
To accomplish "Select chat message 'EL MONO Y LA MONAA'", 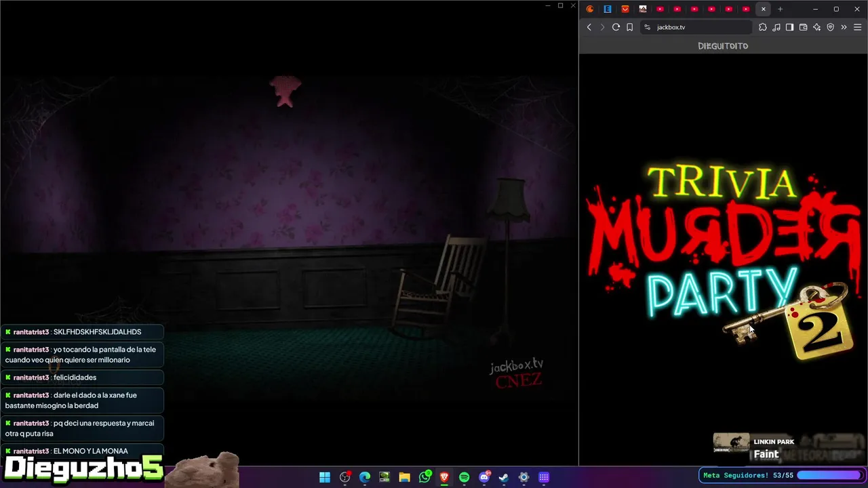I will [x=82, y=451].
